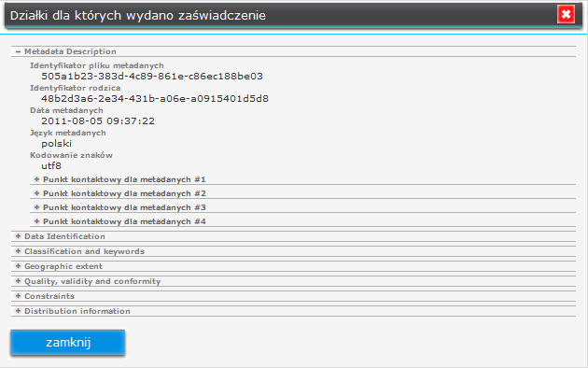588x368 pixels.
Task: Click dialog title Działki dla których wydano zaświadczenie
Action: pyautogui.click(x=137, y=15)
